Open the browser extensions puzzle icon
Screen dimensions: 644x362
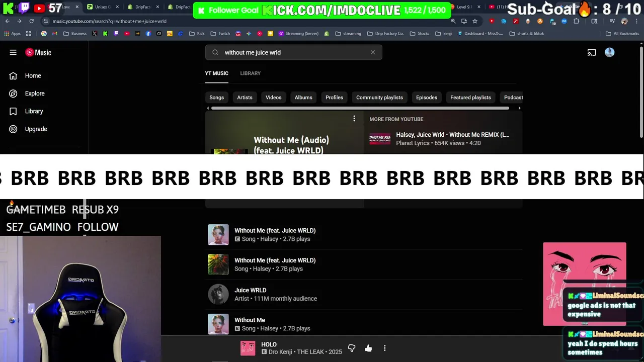coord(577,21)
